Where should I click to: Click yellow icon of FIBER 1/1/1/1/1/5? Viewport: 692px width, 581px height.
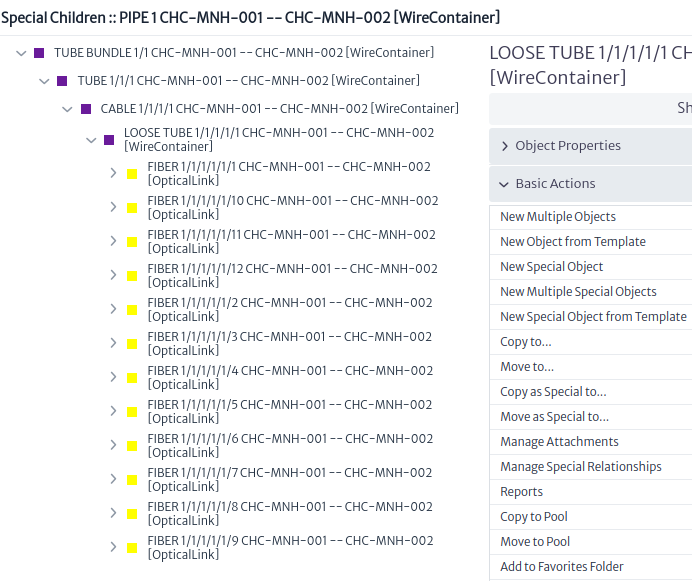pyautogui.click(x=132, y=412)
